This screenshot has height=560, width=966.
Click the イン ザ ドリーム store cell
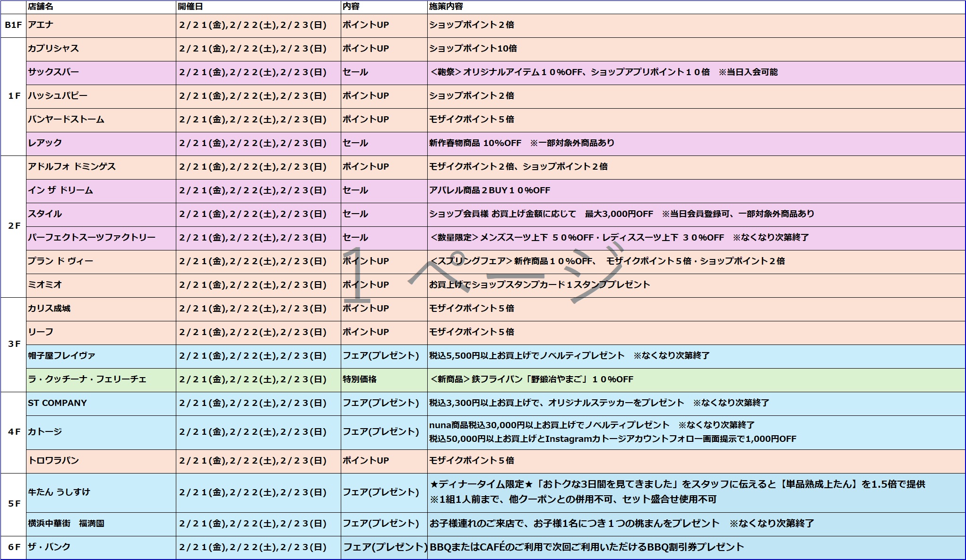tap(101, 191)
